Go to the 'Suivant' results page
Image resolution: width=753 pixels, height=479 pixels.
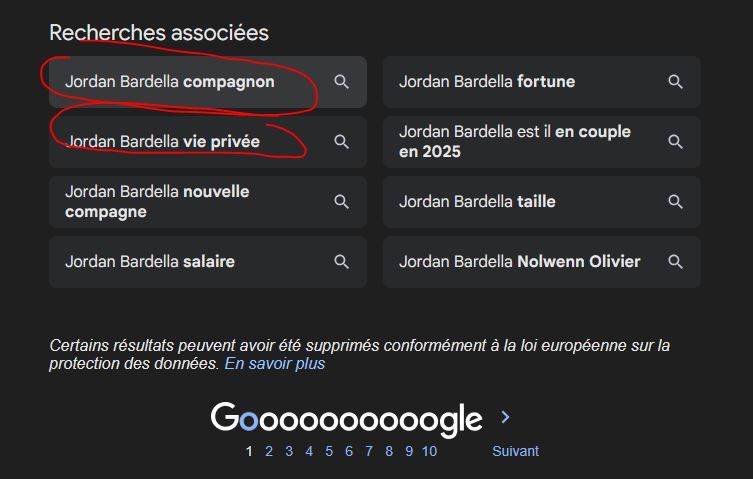click(515, 451)
